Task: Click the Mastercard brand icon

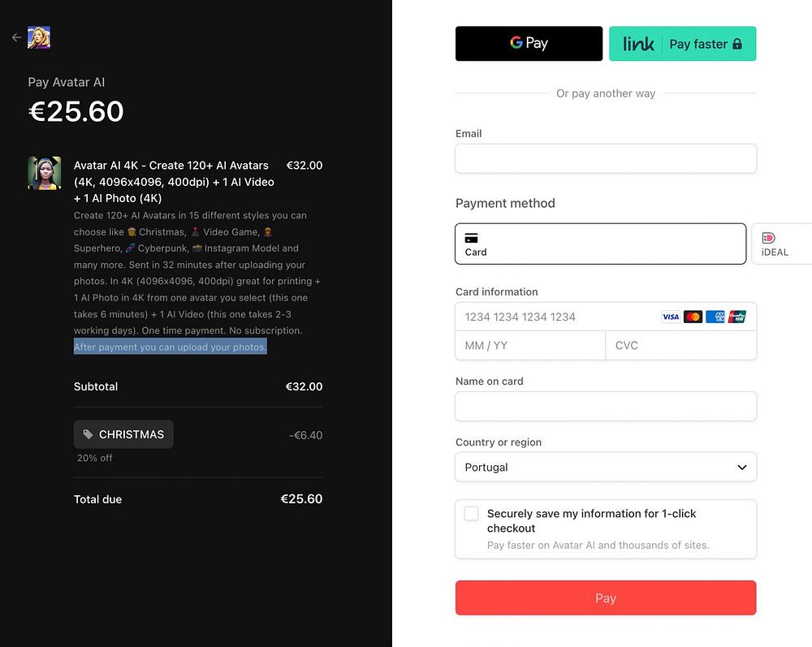Action: 693,317
